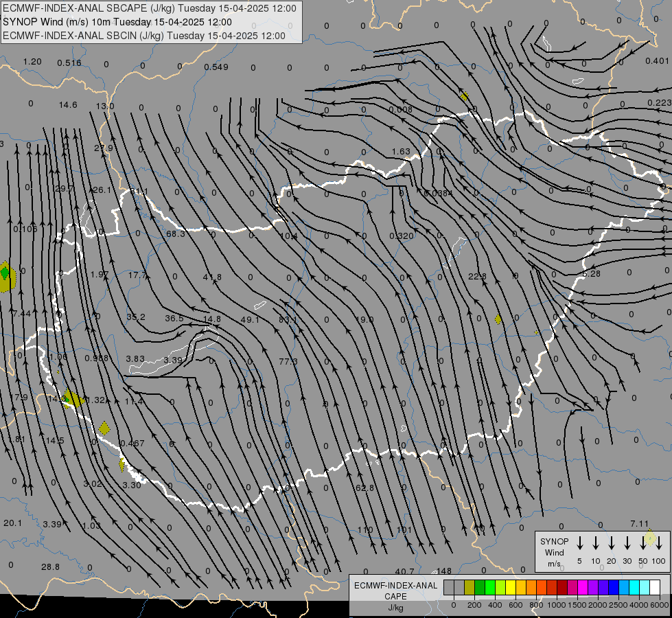The height and width of the screenshot is (618, 672).
Task: Click the 1500 tick label on the CAPE legend
Action: 577,605
